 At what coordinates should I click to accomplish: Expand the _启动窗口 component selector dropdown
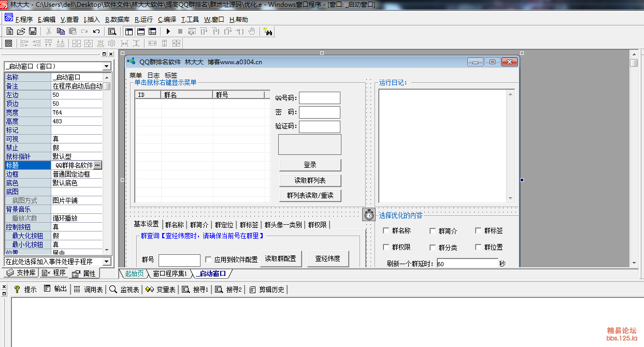pos(107,66)
